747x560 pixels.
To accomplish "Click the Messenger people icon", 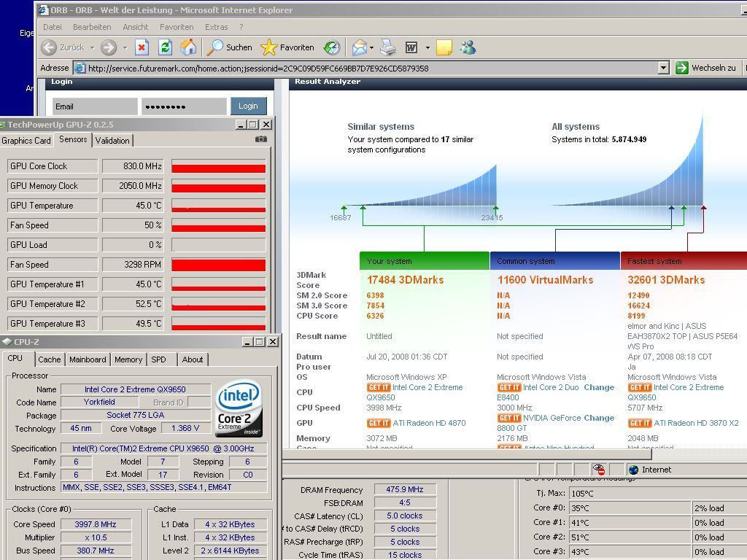I will pos(468,47).
